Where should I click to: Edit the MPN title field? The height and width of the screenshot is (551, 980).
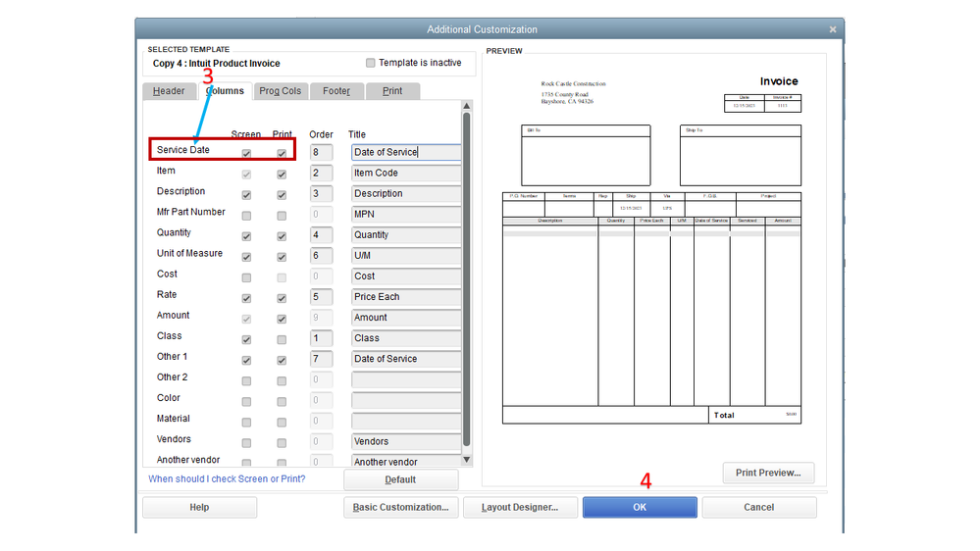click(x=406, y=214)
